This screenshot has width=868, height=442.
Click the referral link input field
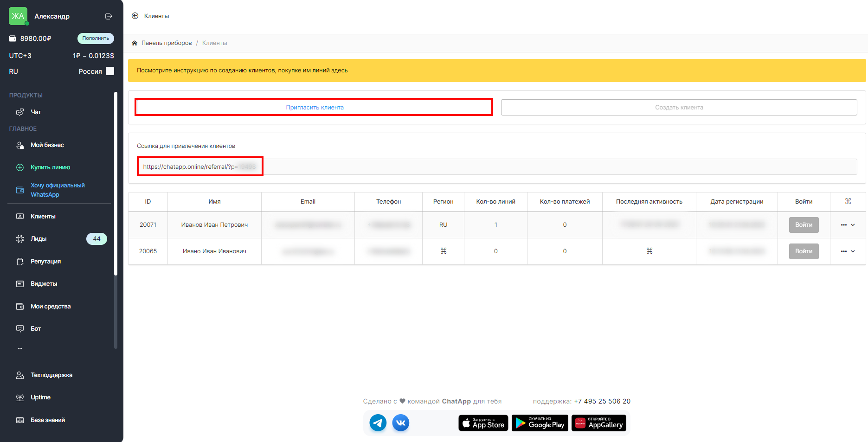click(496, 167)
